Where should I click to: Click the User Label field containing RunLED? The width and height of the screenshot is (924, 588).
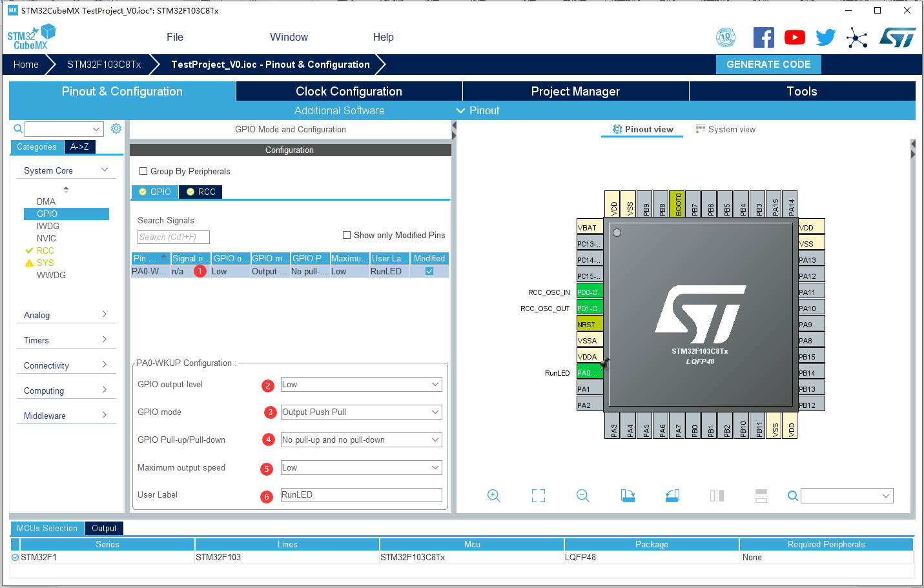[x=362, y=495]
